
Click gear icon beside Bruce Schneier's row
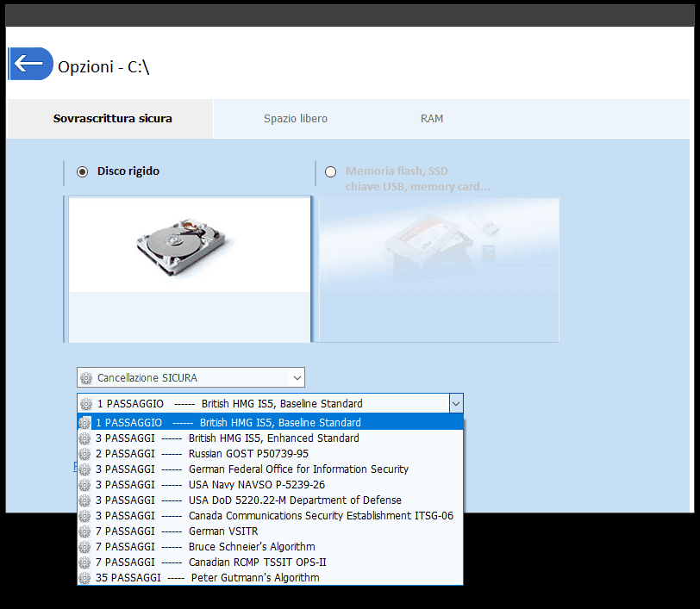coord(84,547)
